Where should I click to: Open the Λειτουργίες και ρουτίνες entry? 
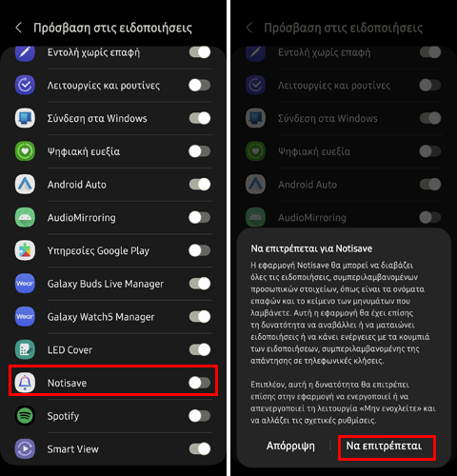click(113, 85)
